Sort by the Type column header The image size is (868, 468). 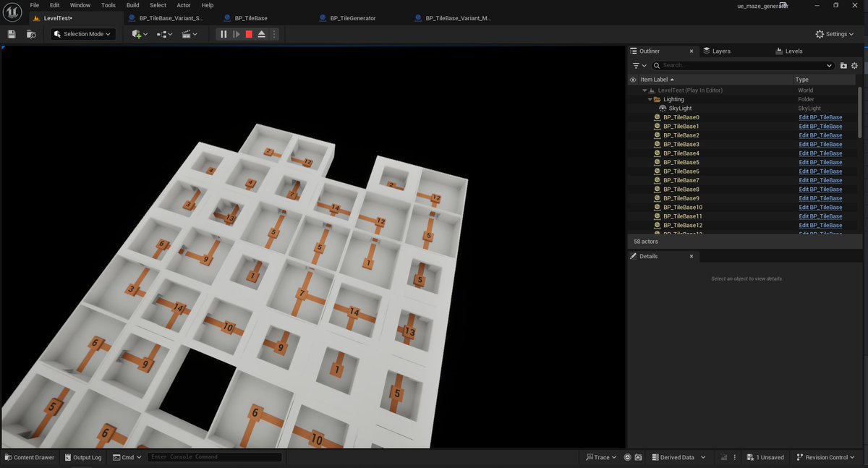801,80
